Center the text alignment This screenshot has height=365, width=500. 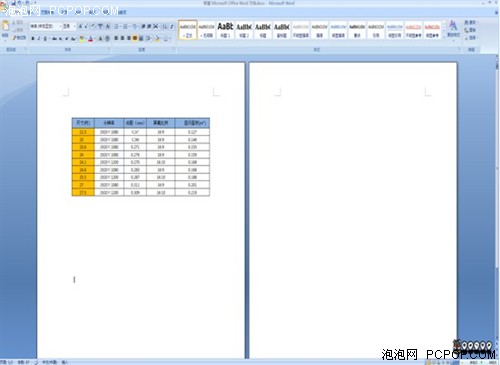(123, 39)
